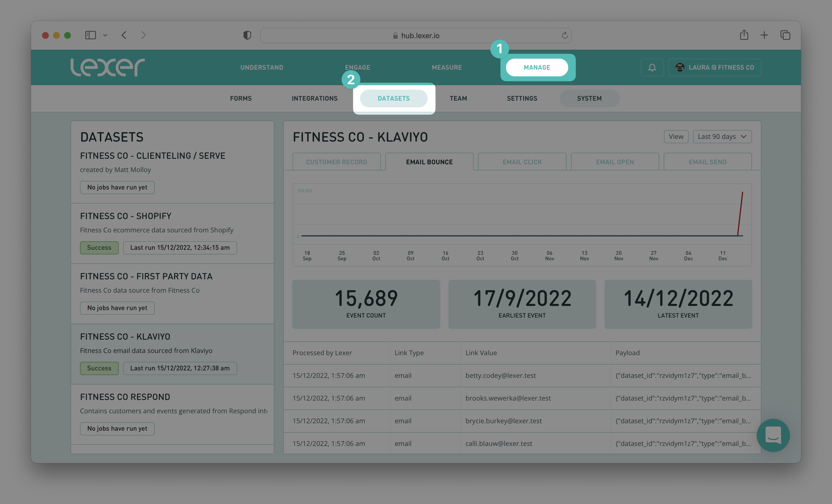Click the 17/9/2022 Earliest Event card
The image size is (832, 504).
[522, 304]
